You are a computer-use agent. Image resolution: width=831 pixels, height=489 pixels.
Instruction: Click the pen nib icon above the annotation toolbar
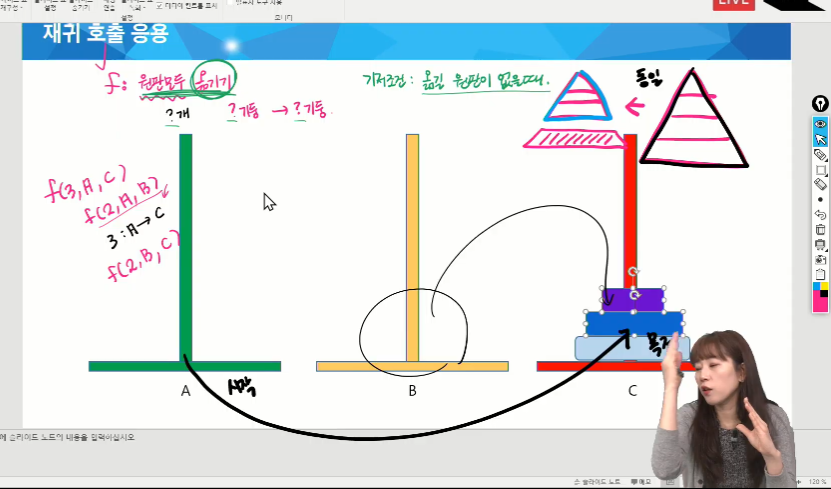coord(820,103)
